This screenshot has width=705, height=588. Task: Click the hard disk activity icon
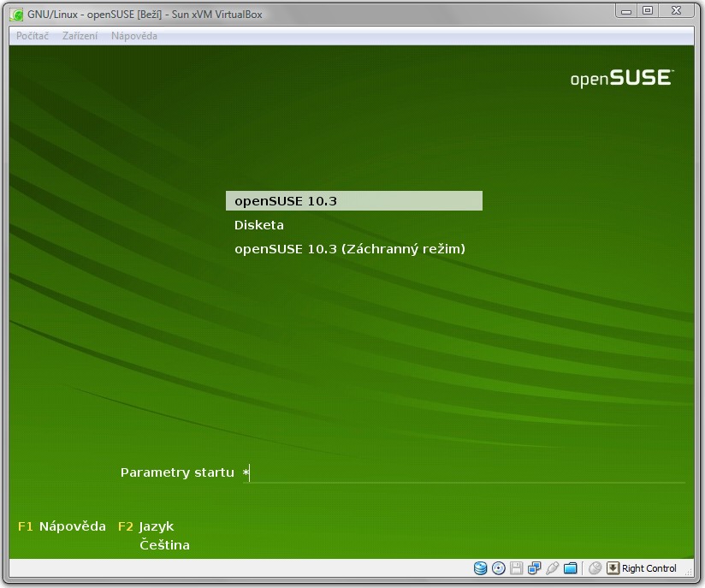(480, 568)
